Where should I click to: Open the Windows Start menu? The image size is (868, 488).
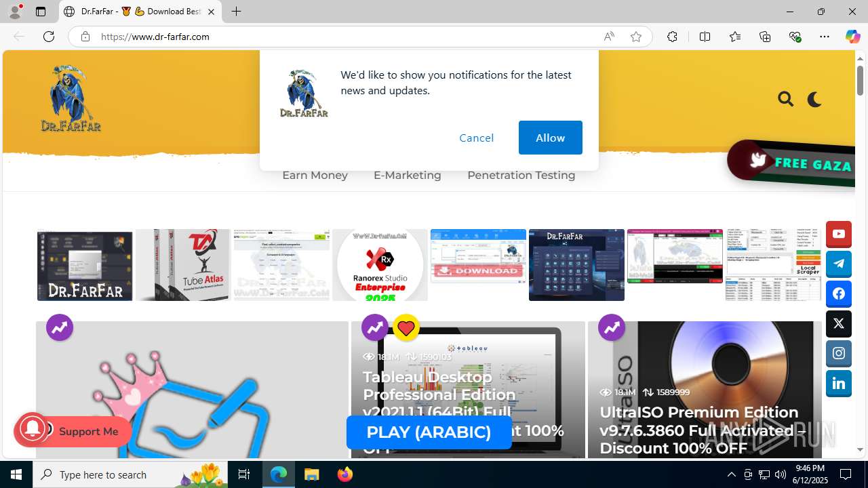[x=16, y=474]
